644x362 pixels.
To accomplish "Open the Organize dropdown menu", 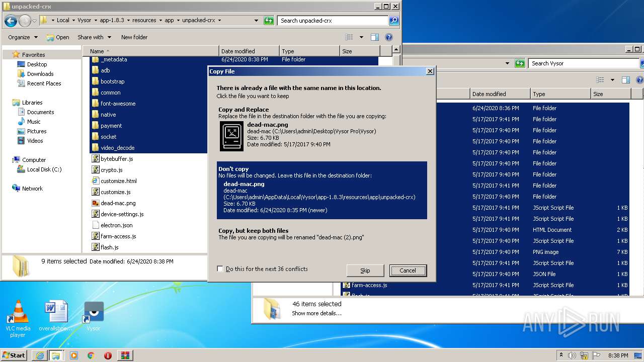I will 23,37.
